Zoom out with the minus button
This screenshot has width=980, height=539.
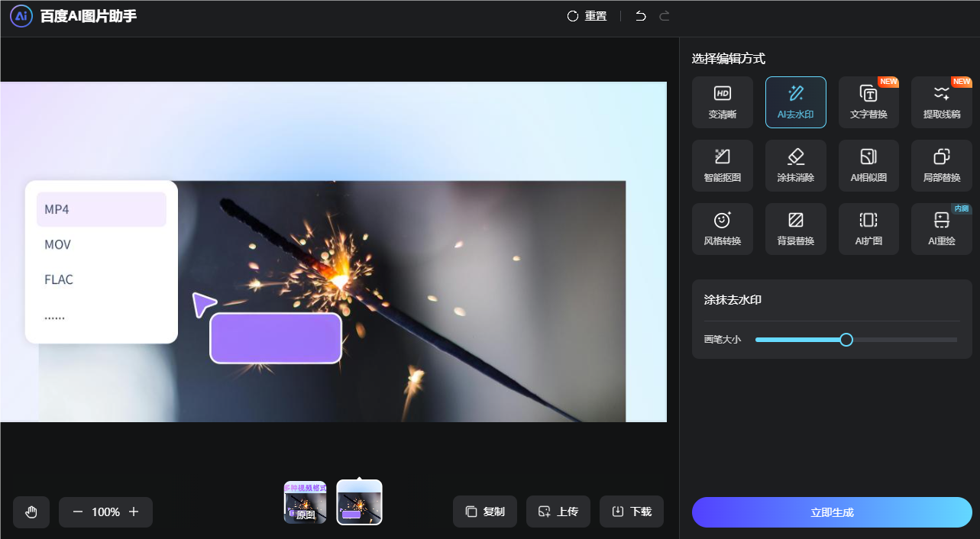click(x=77, y=512)
